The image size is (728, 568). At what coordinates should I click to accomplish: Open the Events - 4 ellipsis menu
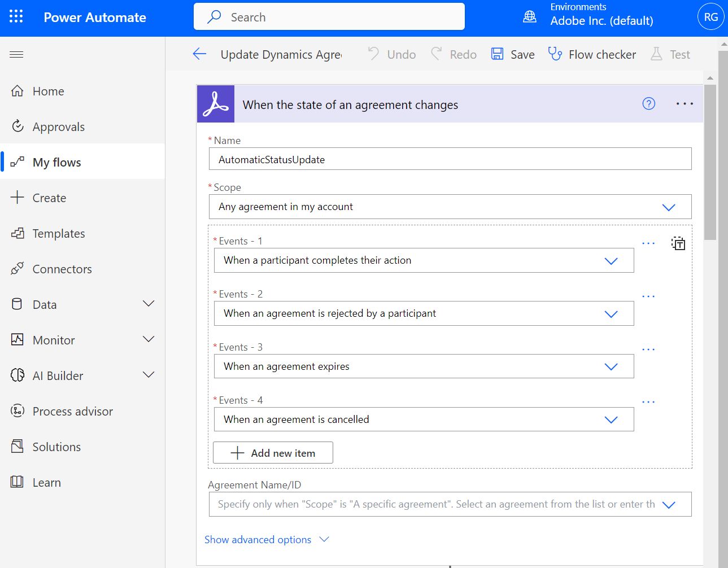[648, 402]
